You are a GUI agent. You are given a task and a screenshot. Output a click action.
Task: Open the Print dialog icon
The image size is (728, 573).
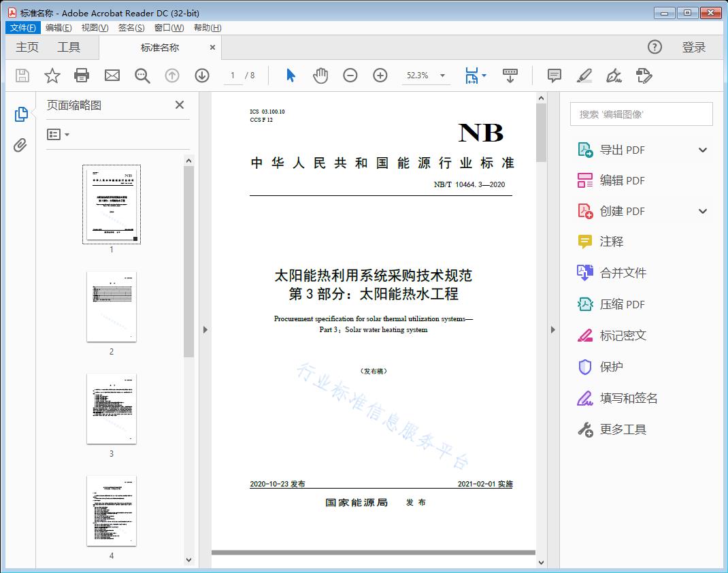(82, 76)
